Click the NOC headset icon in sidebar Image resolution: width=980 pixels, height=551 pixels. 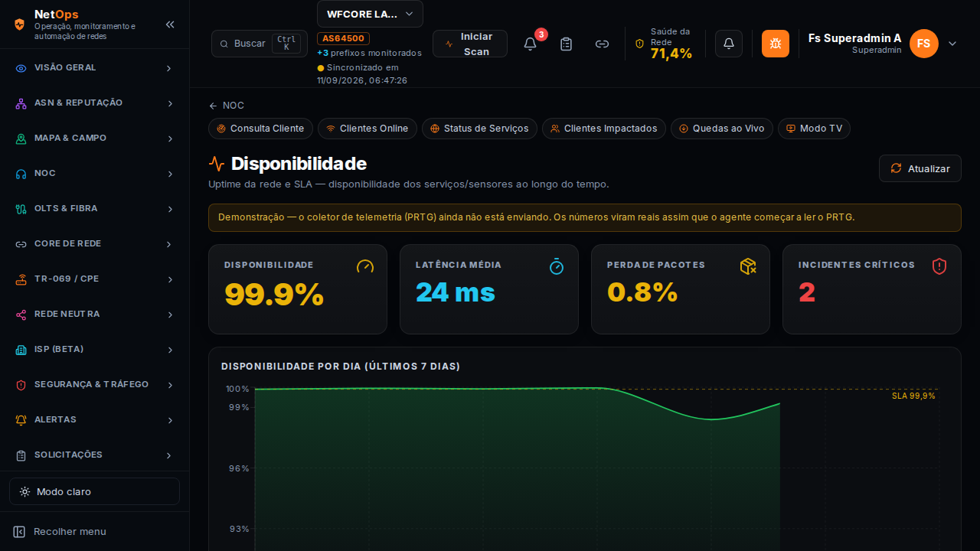pos(21,174)
